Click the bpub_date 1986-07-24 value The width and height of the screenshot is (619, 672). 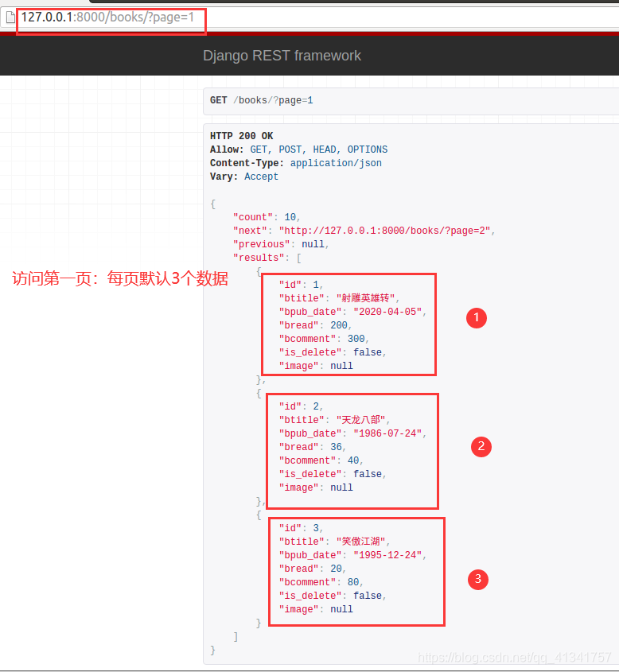(x=387, y=433)
